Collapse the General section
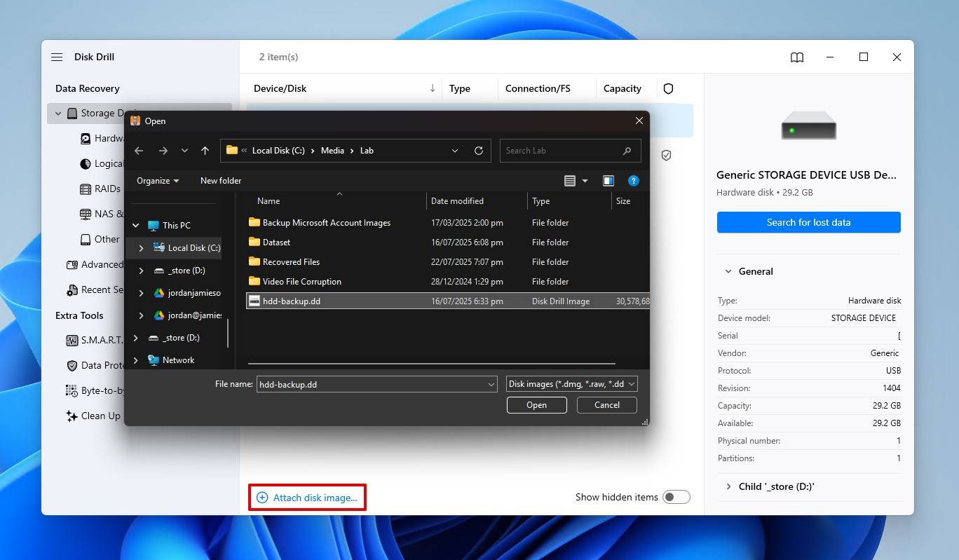This screenshot has height=560, width=959. (728, 271)
